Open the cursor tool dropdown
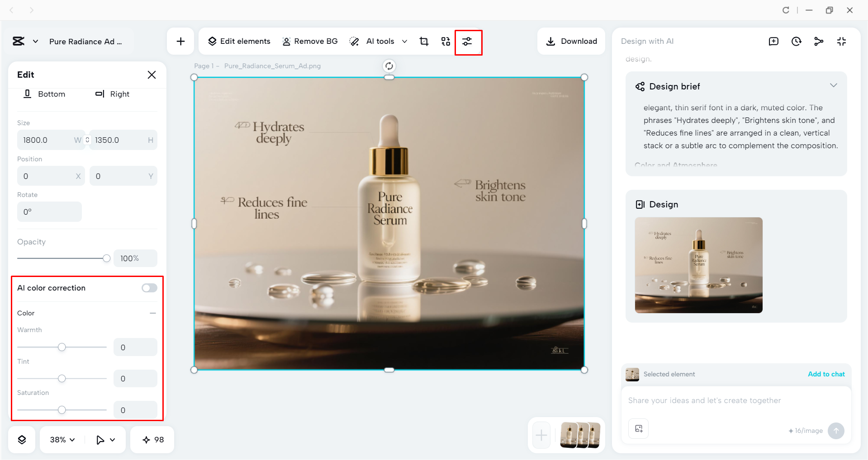The image size is (868, 460). pyautogui.click(x=105, y=439)
